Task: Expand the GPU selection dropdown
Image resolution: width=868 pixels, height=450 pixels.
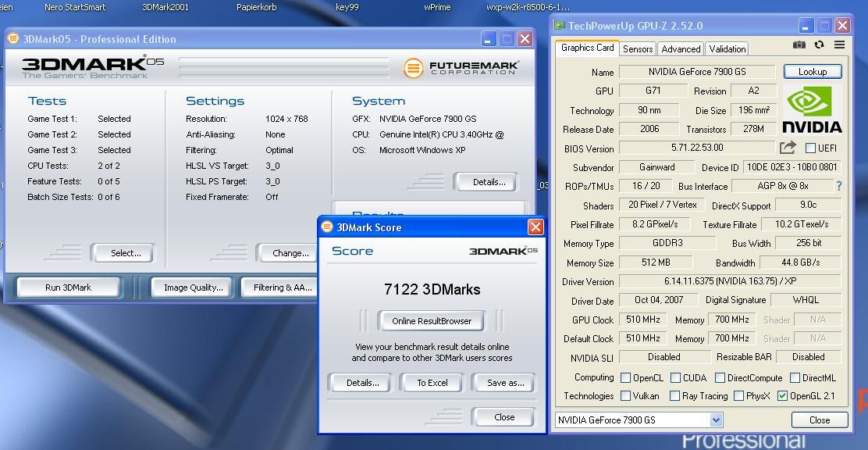Action: point(716,420)
